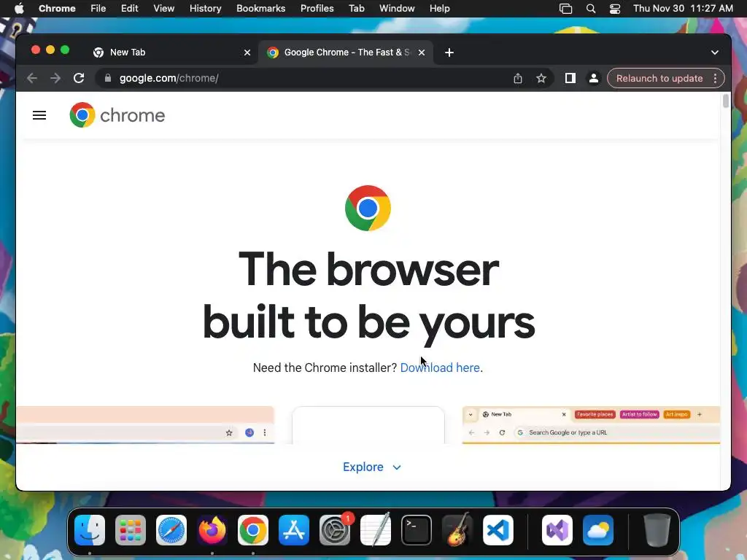
Task: Open the View menu
Action: pyautogui.click(x=164, y=9)
